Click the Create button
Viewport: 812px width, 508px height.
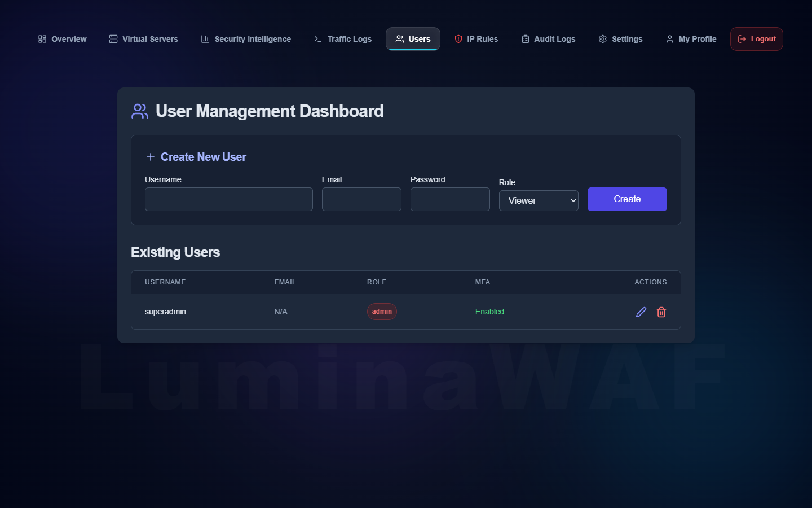point(627,199)
